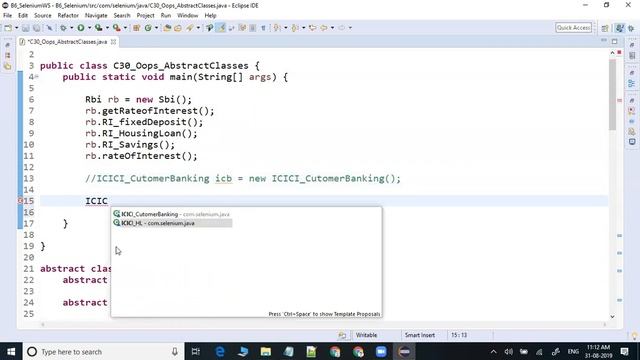Open Task View from the taskbar
This screenshot has width=640, height=360.
pyautogui.click(x=196, y=351)
